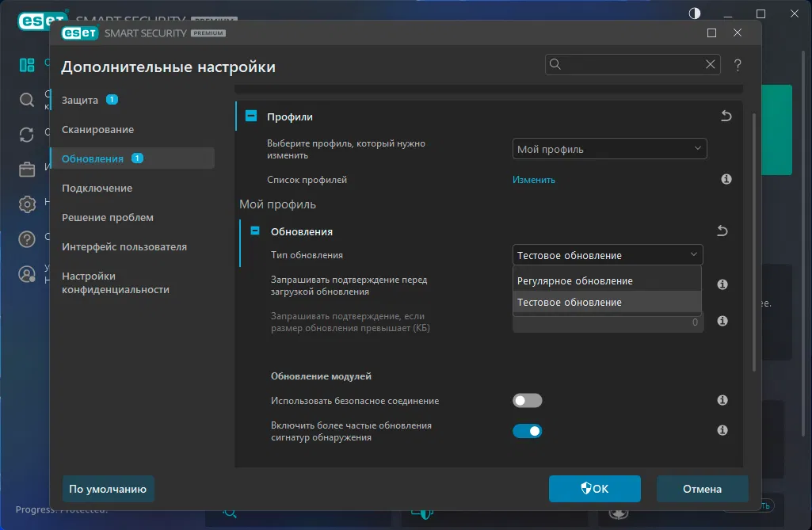Collapse the Обновления section

click(x=255, y=231)
